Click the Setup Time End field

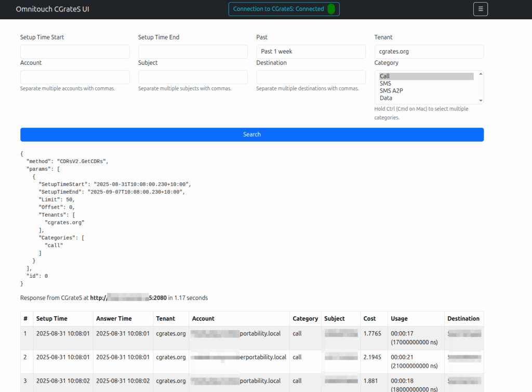193,51
